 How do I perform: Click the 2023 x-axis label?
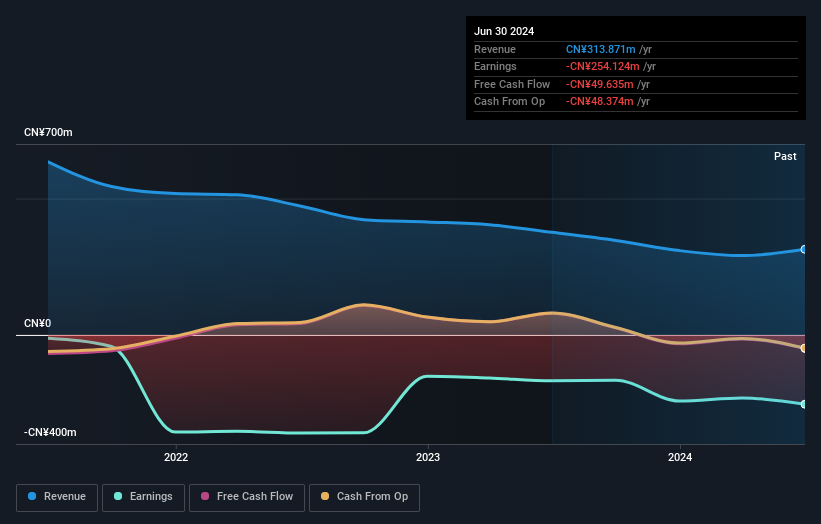[x=428, y=458]
